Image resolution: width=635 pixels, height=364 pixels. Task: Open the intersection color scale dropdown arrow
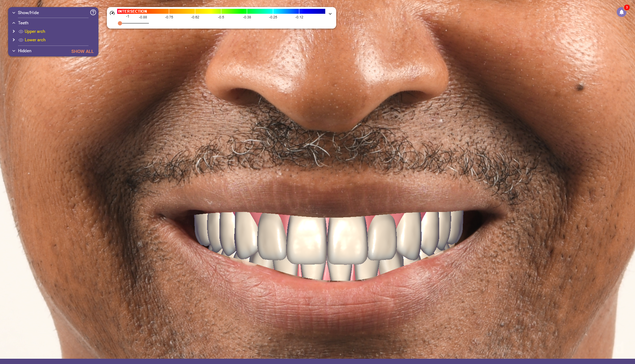pyautogui.click(x=330, y=14)
